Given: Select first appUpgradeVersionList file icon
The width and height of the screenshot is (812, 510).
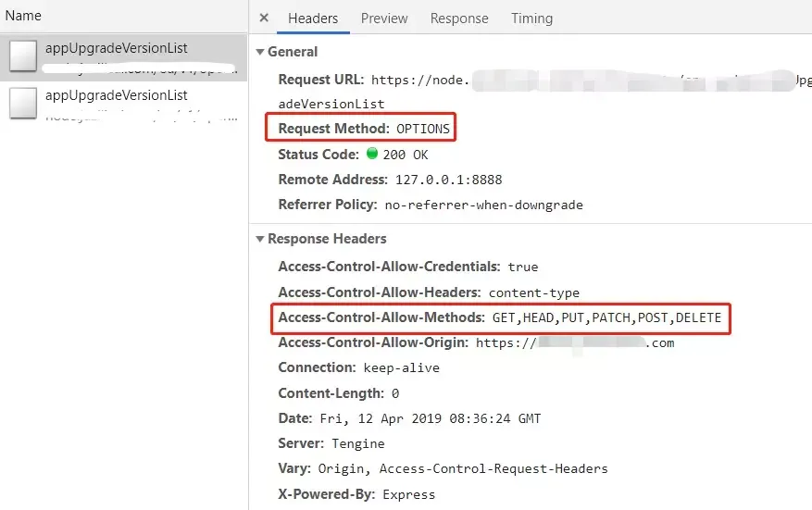Looking at the screenshot, I should pos(23,56).
